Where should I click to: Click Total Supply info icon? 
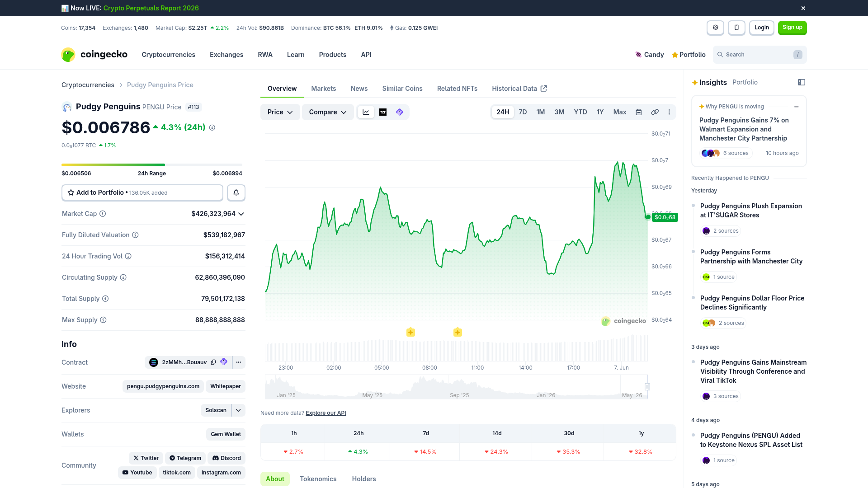click(x=105, y=299)
